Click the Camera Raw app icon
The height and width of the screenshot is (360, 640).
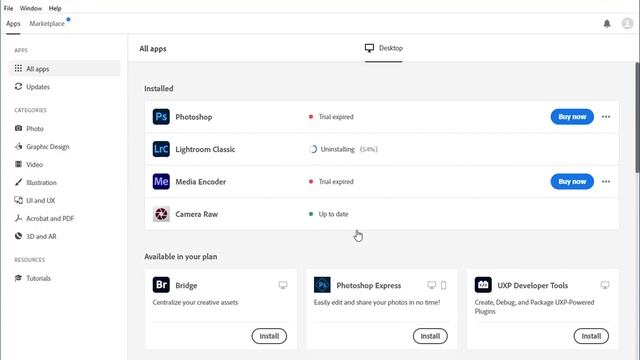[161, 214]
